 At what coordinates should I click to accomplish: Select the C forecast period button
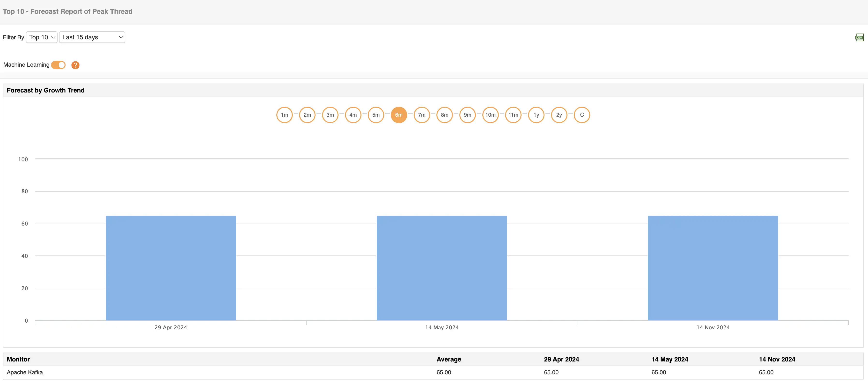[582, 114]
